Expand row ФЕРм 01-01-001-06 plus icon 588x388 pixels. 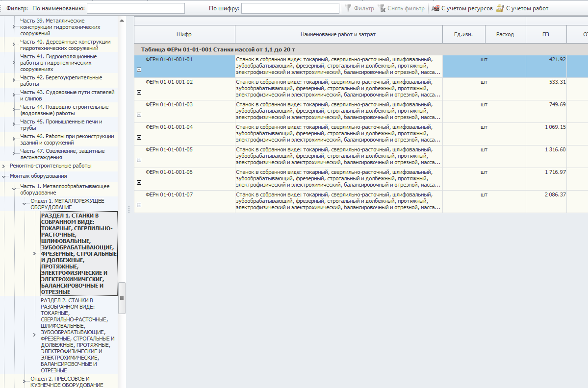click(139, 182)
